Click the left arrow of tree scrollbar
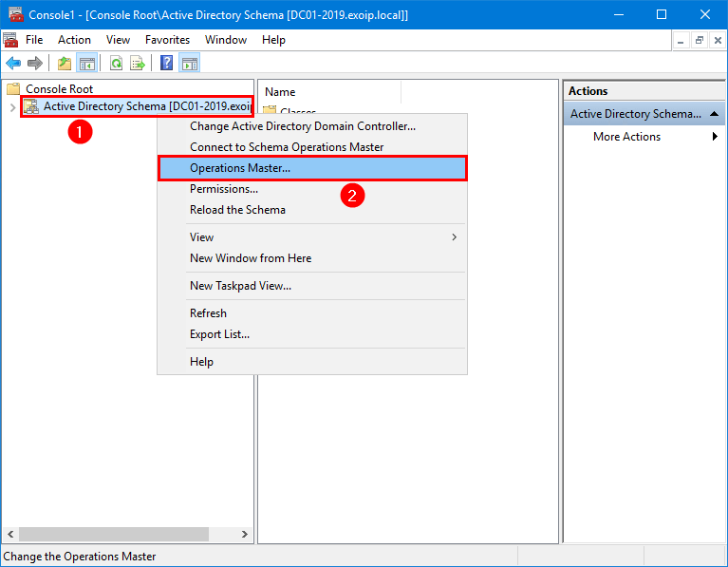 (10, 534)
